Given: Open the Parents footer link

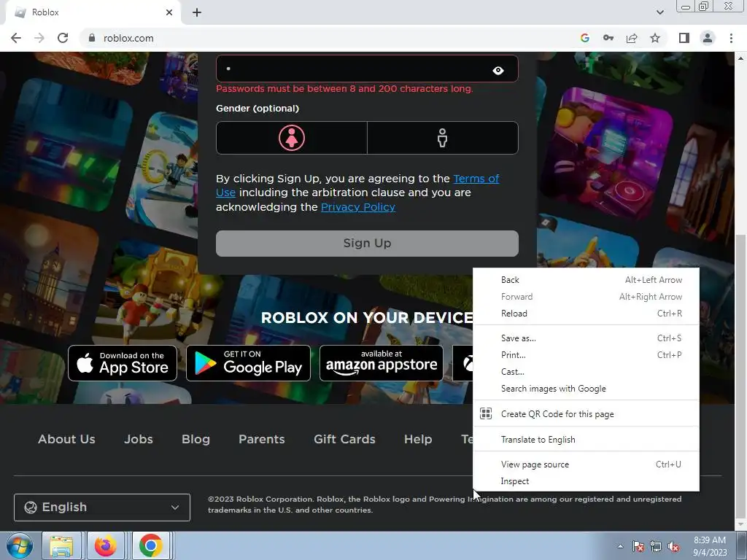Looking at the screenshot, I should point(262,439).
